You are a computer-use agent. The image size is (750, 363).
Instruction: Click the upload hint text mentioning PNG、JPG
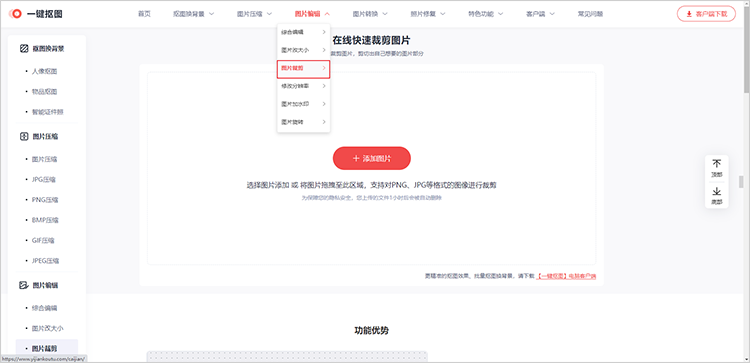tap(371, 185)
